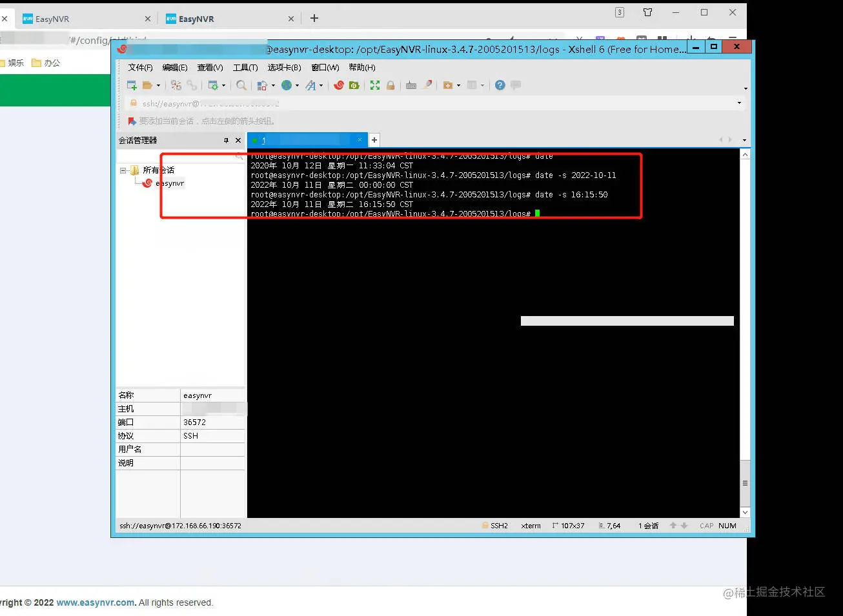Screen dimensions: 843x616
Task: Click the globe encoding icon
Action: pos(287,85)
